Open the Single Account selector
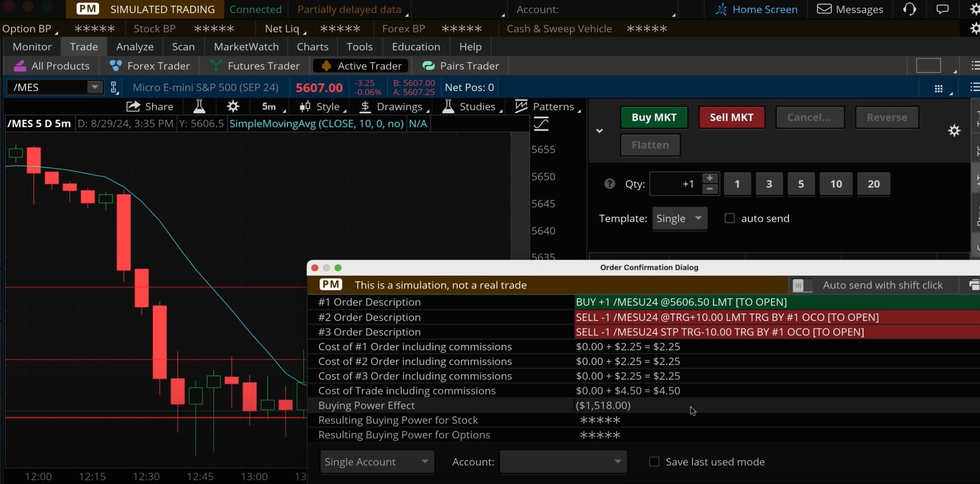Screen dimensions: 980x484 click(x=376, y=461)
